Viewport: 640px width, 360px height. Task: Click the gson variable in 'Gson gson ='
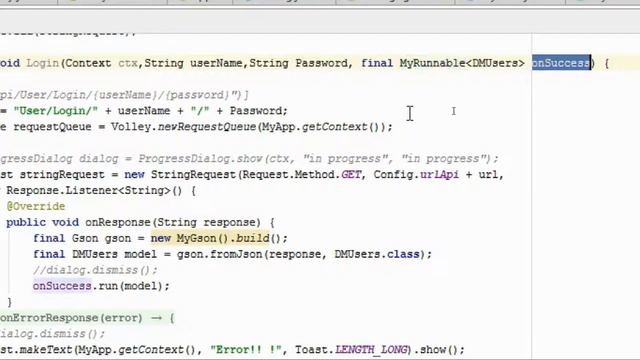[118, 238]
